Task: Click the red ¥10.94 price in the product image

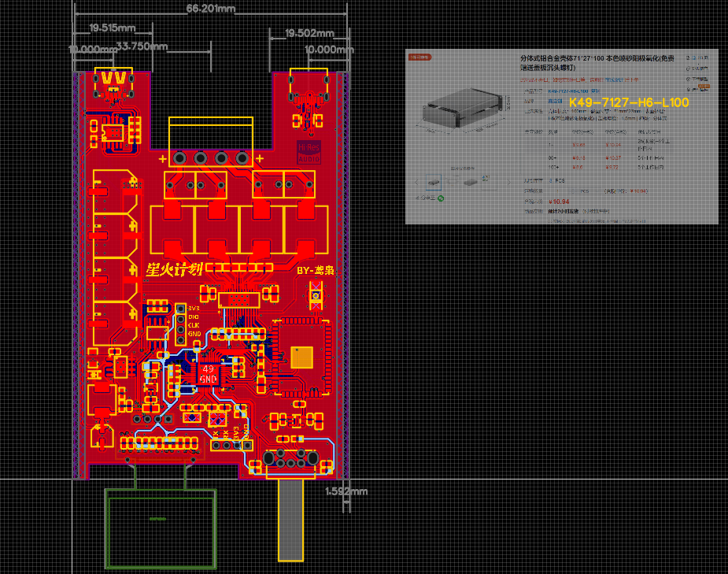Action: [x=559, y=202]
